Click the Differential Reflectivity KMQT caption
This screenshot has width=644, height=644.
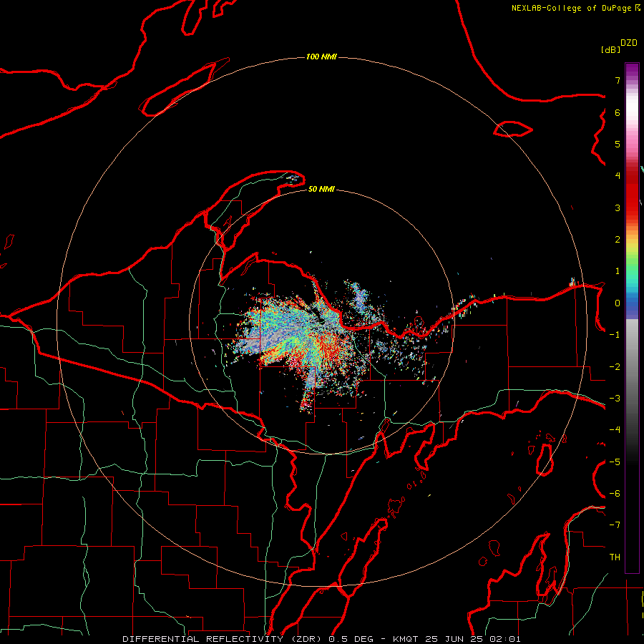click(321, 639)
